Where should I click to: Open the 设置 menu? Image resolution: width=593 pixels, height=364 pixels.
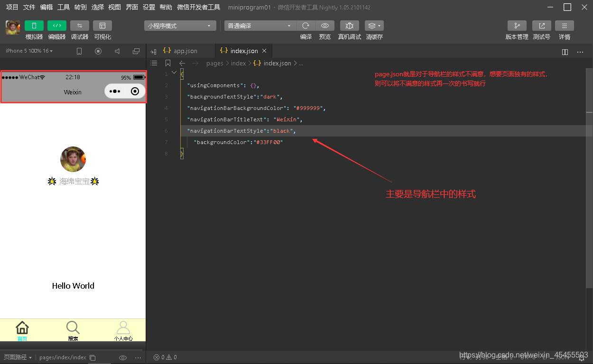coord(149,7)
